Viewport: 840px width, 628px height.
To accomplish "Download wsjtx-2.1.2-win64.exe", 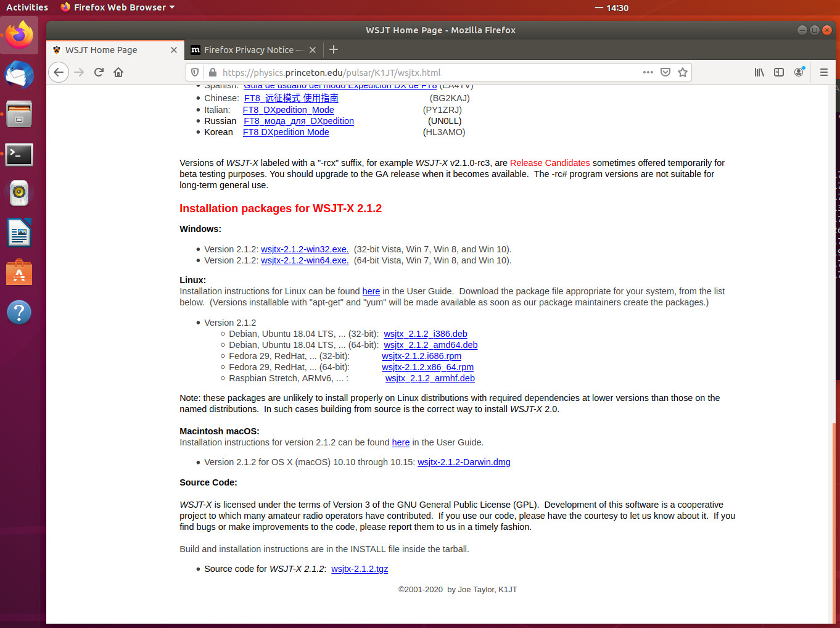I will point(305,260).
